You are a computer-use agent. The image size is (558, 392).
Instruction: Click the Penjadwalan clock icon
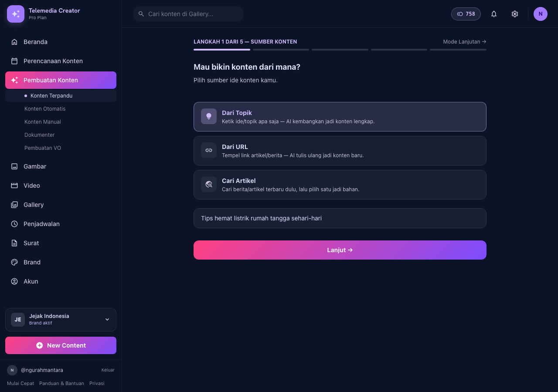[14, 224]
